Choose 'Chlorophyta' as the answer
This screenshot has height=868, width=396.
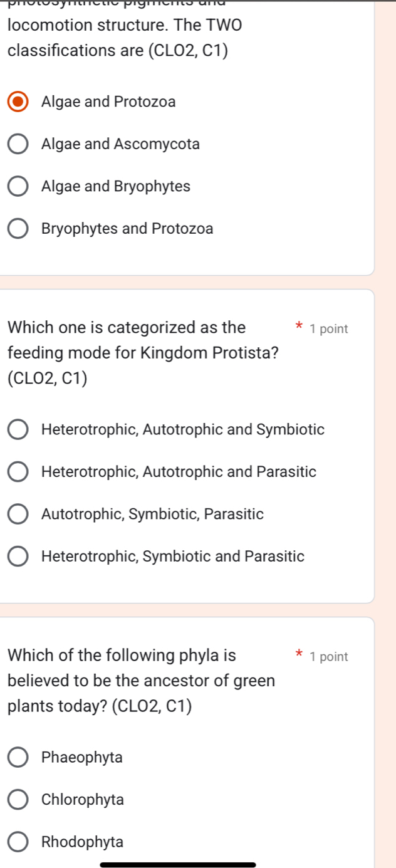click(x=18, y=800)
